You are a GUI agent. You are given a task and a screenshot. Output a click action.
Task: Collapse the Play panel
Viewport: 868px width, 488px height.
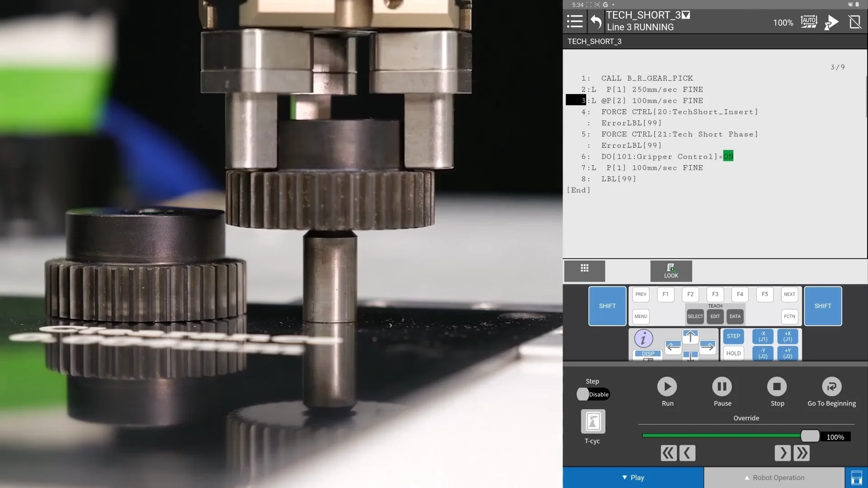[633, 478]
